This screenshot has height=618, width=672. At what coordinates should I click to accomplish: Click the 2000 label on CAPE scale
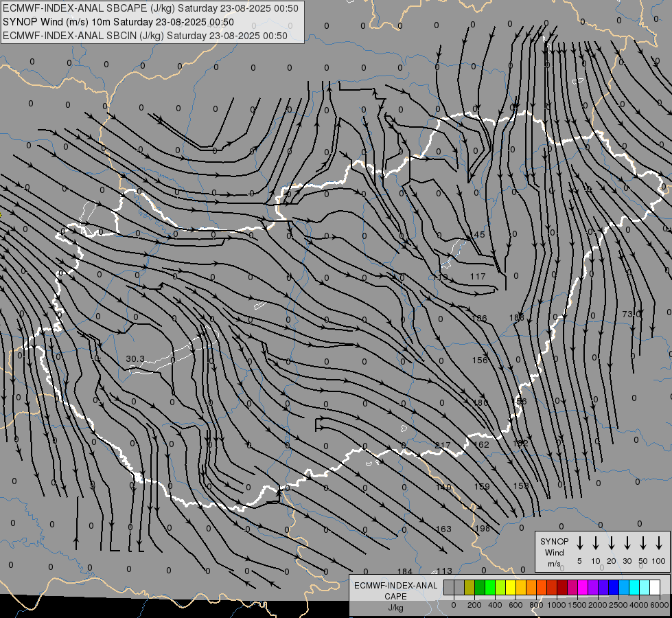(598, 605)
